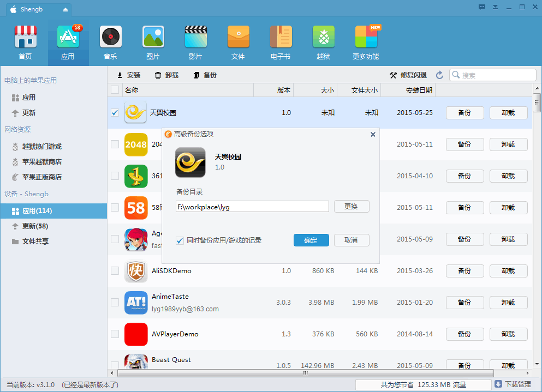The height and width of the screenshot is (392, 542).
Task: Click 修复闪退 repair crash tool
Action: coord(408,75)
